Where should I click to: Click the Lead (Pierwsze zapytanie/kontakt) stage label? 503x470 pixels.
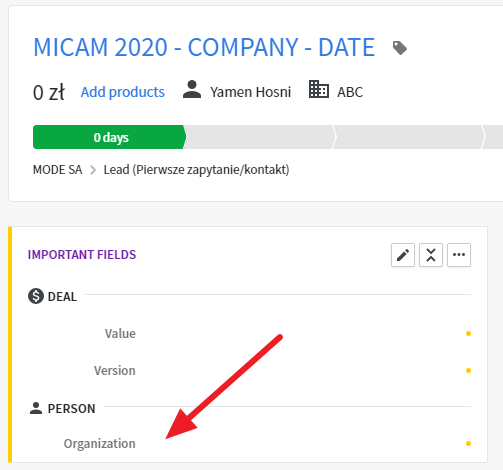coord(196,170)
